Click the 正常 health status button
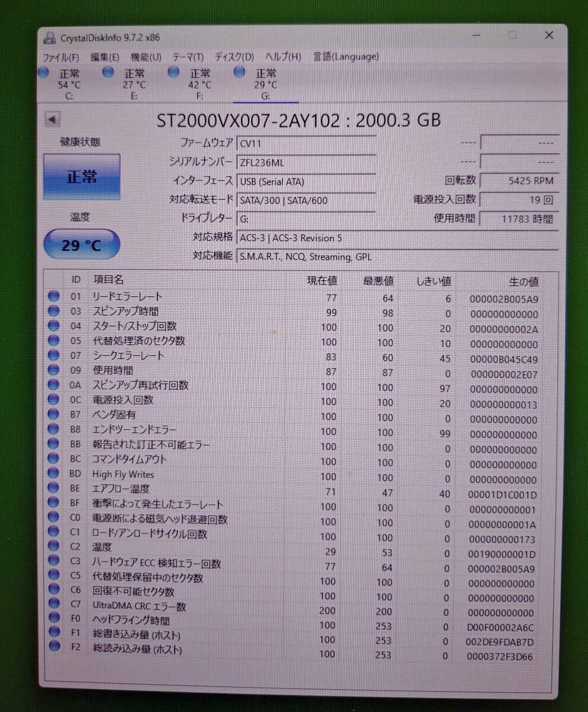588x712 pixels. click(x=81, y=177)
